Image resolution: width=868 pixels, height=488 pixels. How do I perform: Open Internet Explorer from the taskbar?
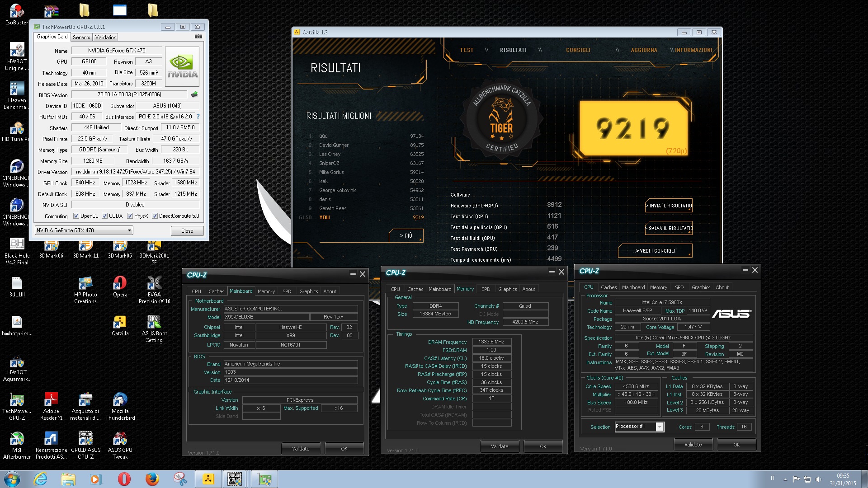click(x=40, y=479)
